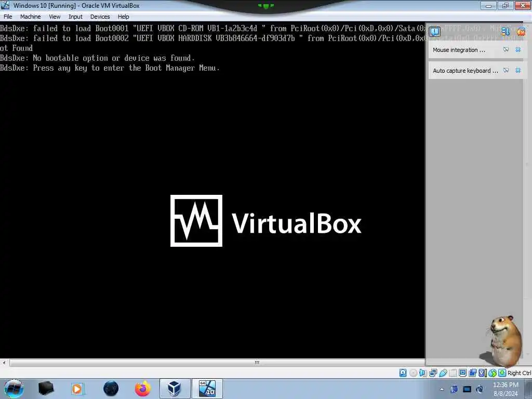Click the VirtualBox title bar icon
The width and height of the screenshot is (532, 399).
(5, 5)
